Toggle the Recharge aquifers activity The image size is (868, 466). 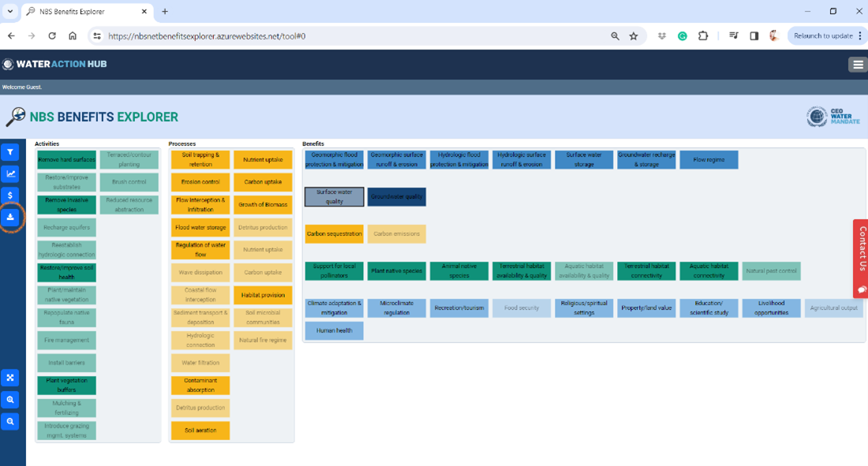66,227
